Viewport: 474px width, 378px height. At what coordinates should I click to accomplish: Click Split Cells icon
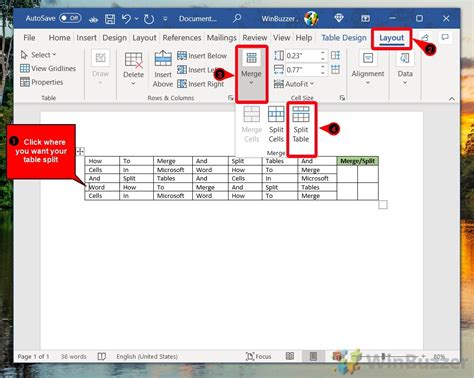(276, 124)
